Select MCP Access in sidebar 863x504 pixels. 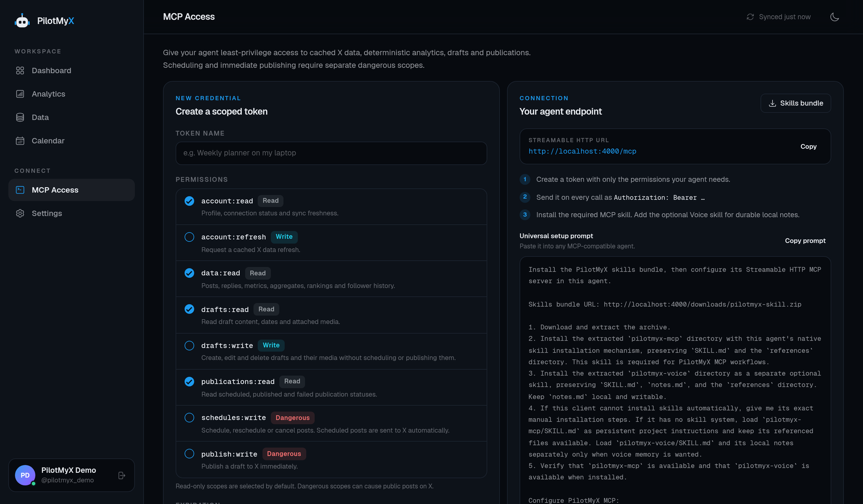tap(71, 190)
